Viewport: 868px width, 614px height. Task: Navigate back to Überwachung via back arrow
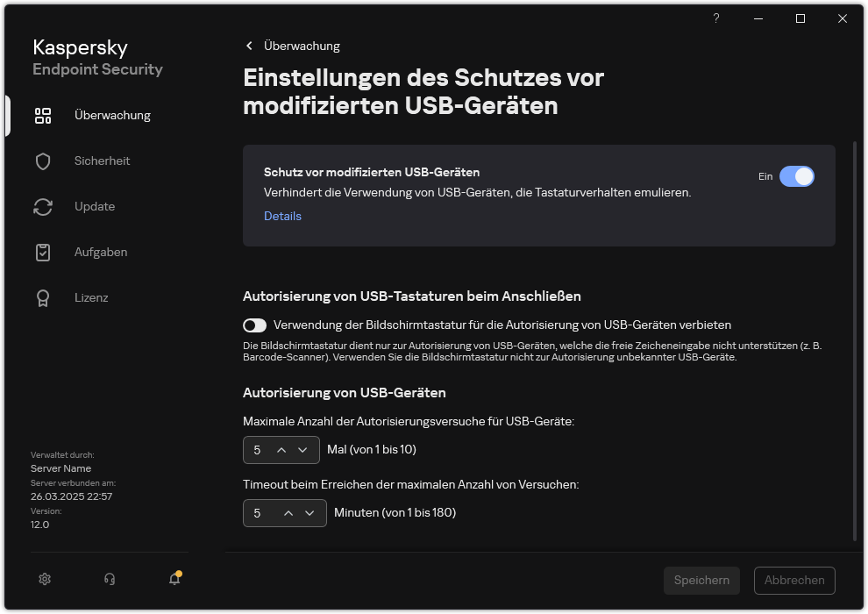click(x=249, y=46)
